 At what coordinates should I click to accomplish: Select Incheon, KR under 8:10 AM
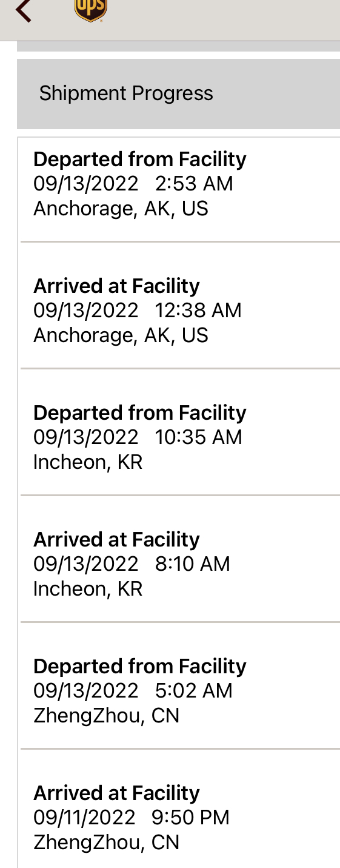coord(88,589)
